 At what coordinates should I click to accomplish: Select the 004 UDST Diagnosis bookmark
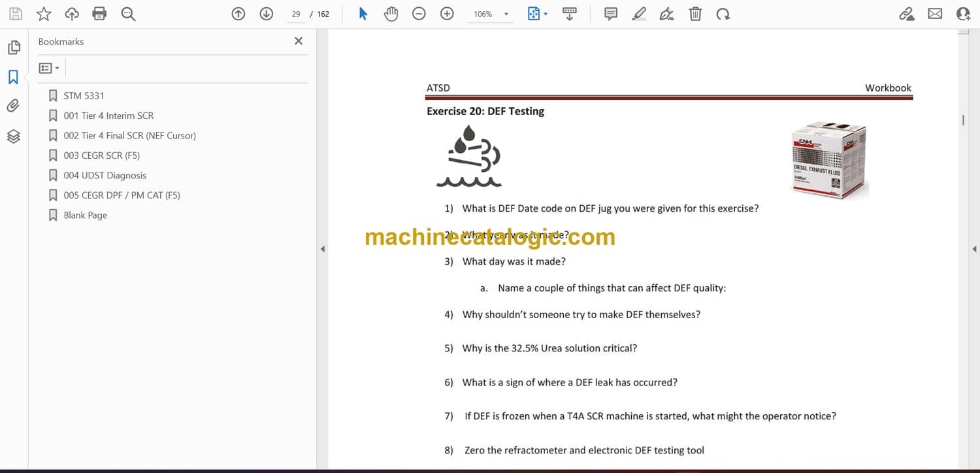tap(105, 175)
